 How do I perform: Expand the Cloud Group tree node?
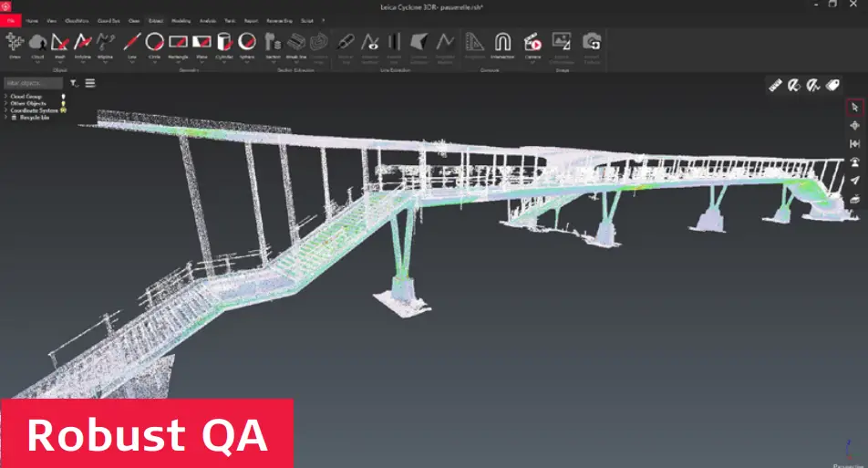pyautogui.click(x=5, y=97)
